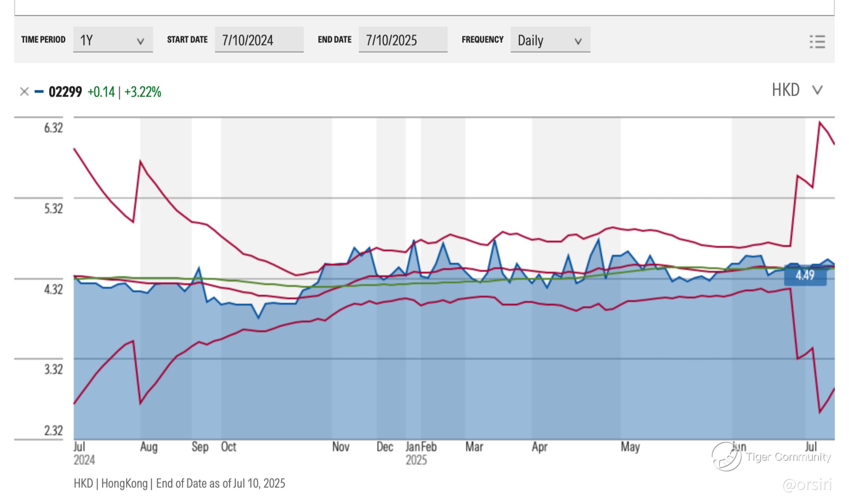Click the May marker on time axis

pos(630,447)
